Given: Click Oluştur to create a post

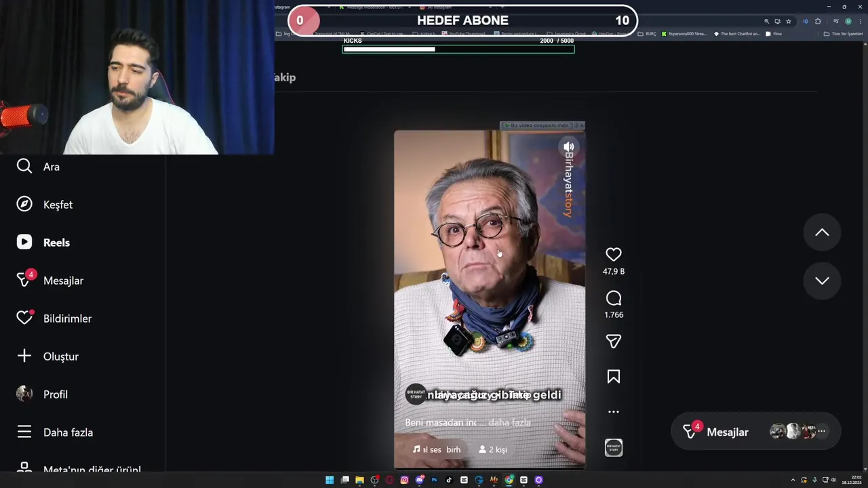Looking at the screenshot, I should click(47, 357).
